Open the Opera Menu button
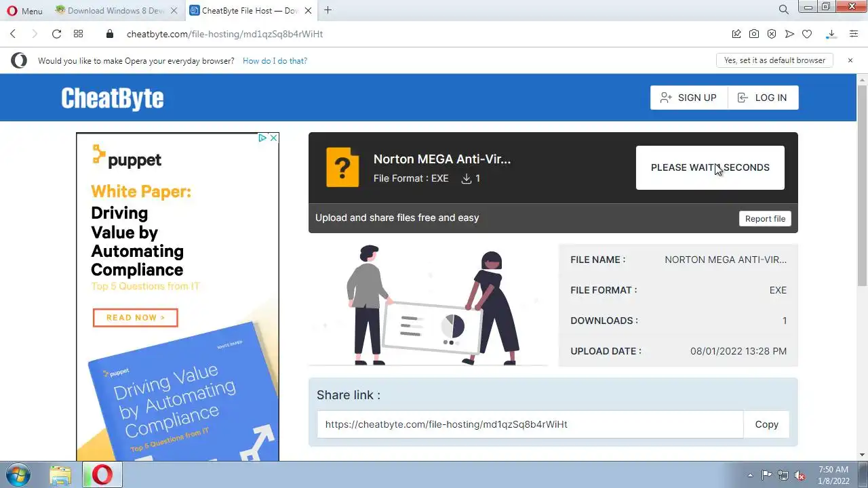Viewport: 868px width, 488px height. click(24, 10)
